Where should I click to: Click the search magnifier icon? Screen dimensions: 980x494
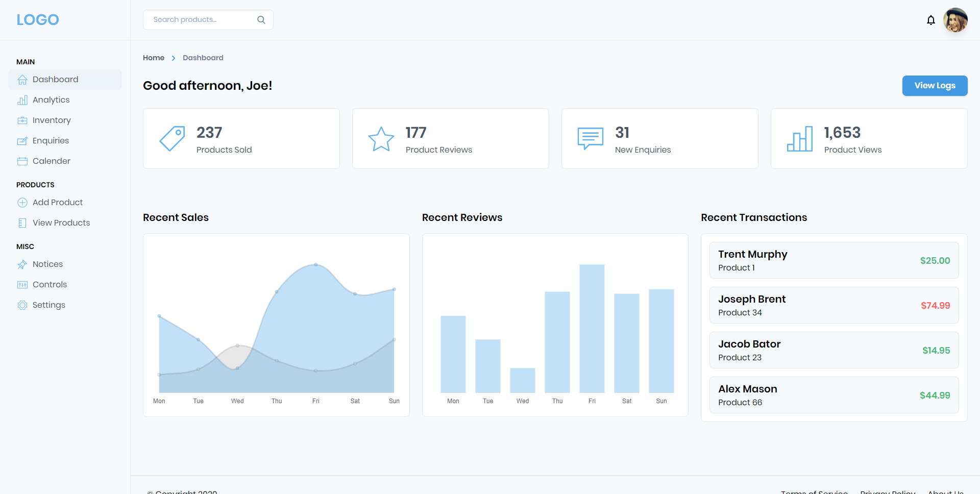tap(261, 20)
